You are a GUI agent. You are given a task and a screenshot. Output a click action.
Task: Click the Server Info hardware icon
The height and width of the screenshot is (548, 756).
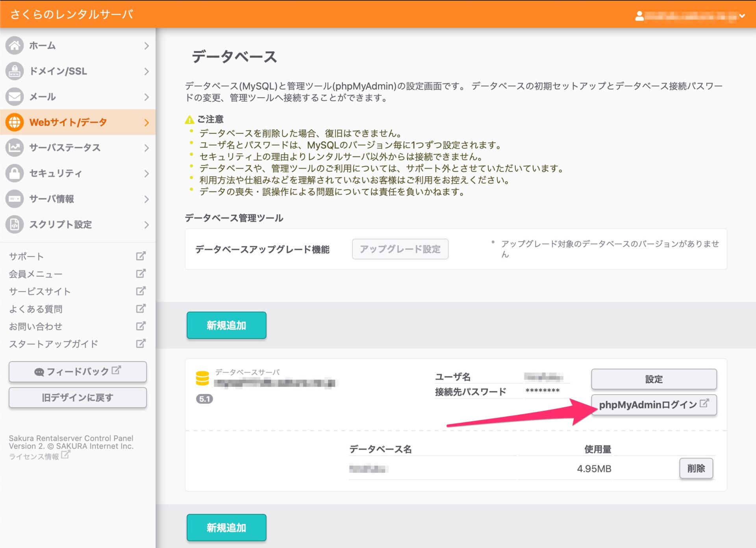15,199
